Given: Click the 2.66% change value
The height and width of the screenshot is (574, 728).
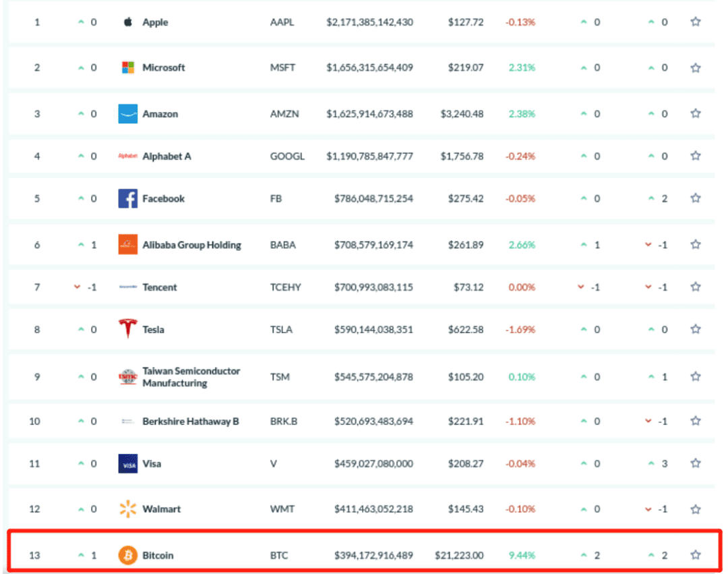Looking at the screenshot, I should pos(522,245).
